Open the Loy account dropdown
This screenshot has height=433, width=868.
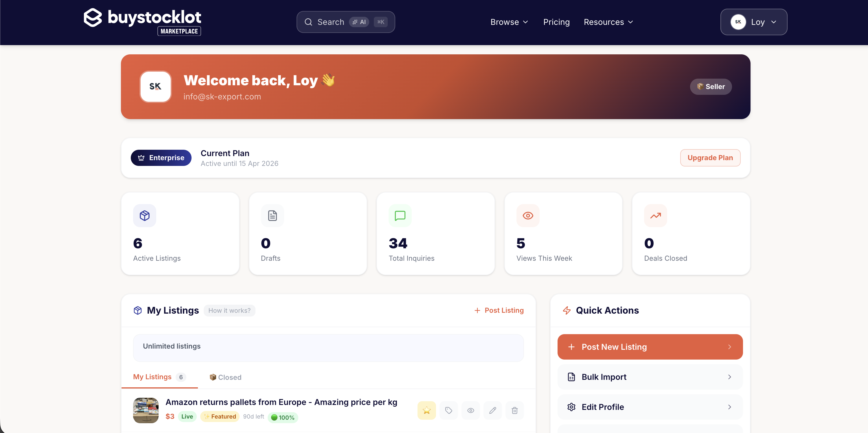pyautogui.click(x=754, y=22)
